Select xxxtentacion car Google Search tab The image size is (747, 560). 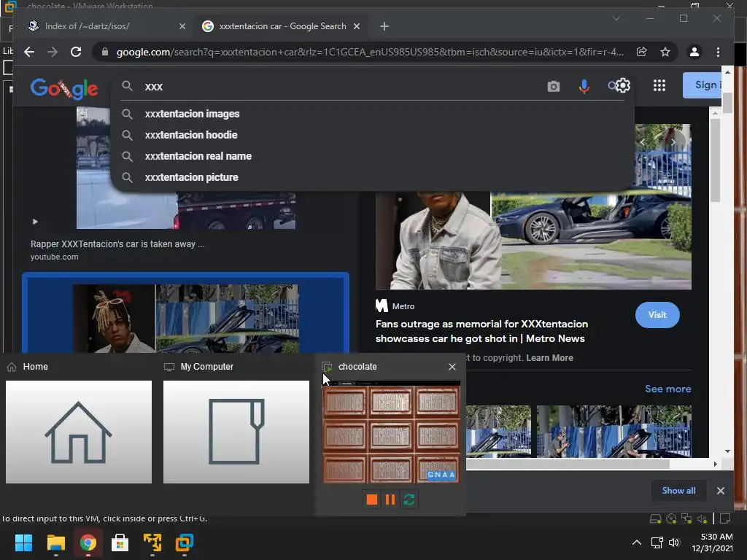(x=282, y=26)
